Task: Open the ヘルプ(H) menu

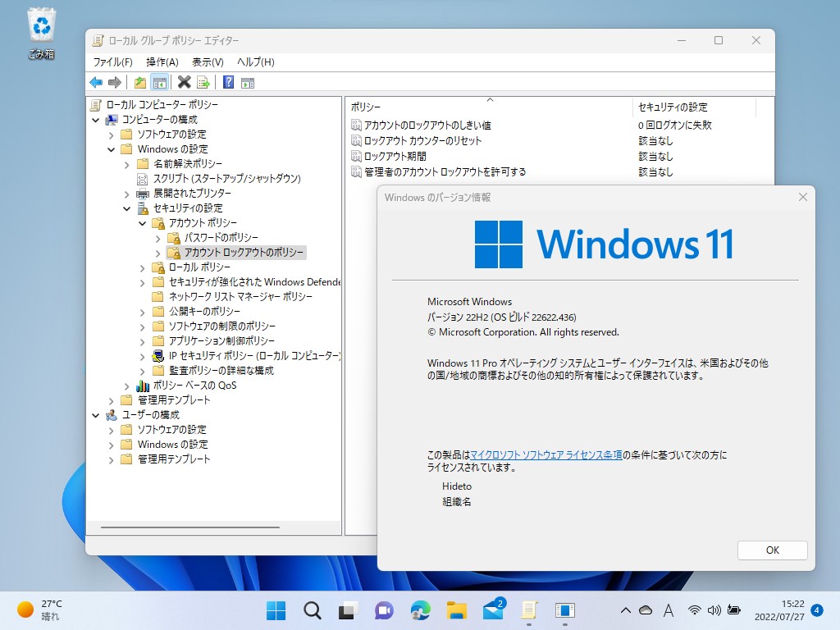Action: (x=256, y=62)
